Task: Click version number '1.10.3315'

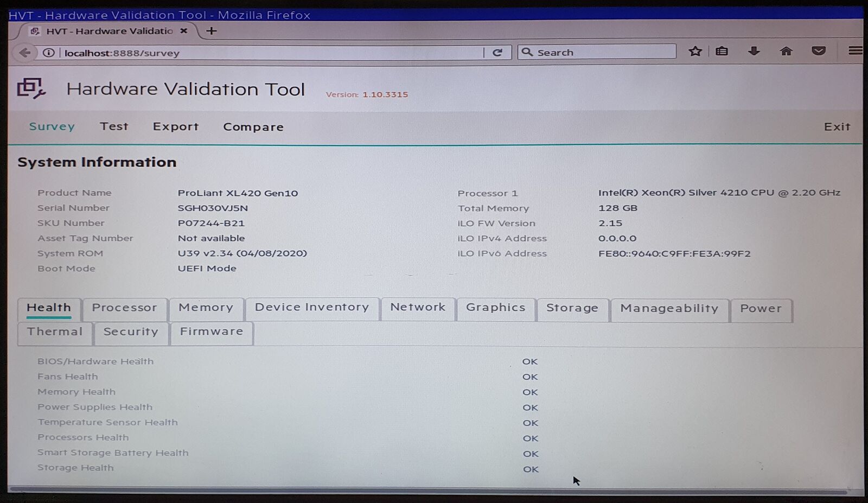Action: (x=385, y=94)
